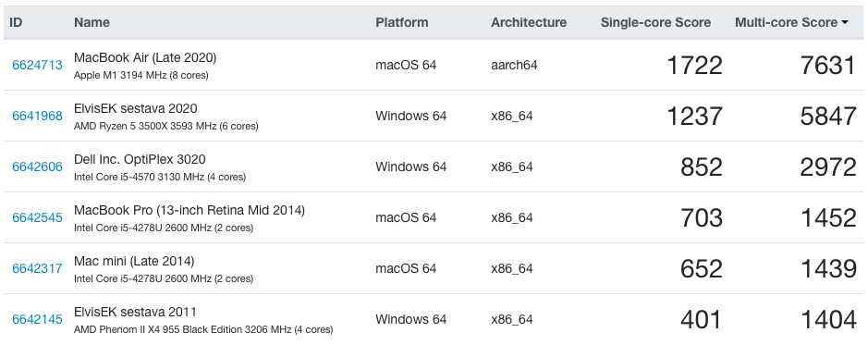Select Mac mini (Late 2014) name
This screenshot has height=345, width=868.
pyautogui.click(x=134, y=261)
